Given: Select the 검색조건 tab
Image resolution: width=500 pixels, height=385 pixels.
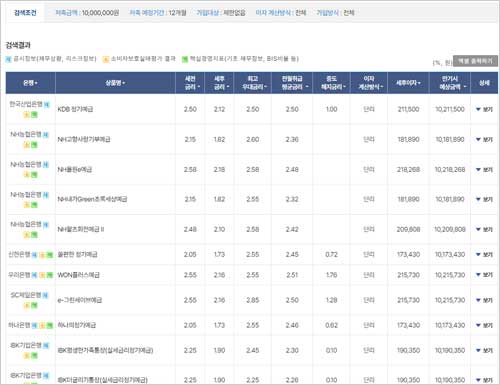Looking at the screenshot, I should [x=25, y=13].
